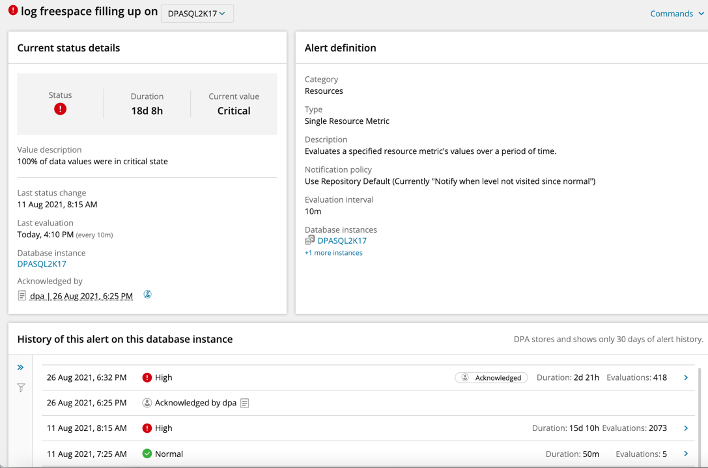Click the note icon after 'Acknowledged by dpa'

tap(243, 403)
